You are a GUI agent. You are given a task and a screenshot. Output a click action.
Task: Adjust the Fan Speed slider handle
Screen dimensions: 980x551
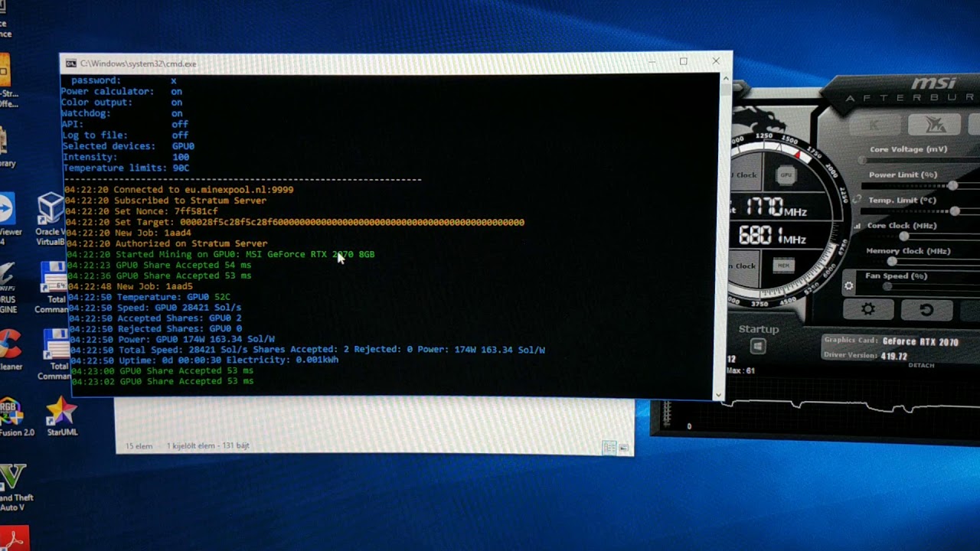coord(887,286)
